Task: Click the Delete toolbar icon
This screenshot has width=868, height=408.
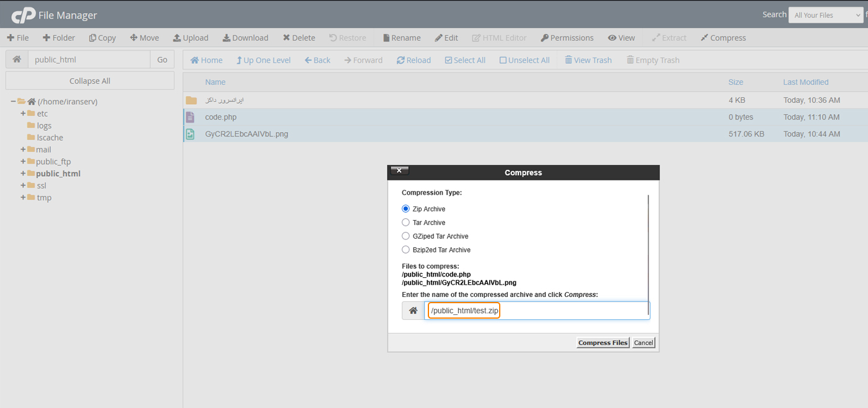Action: [x=286, y=38]
